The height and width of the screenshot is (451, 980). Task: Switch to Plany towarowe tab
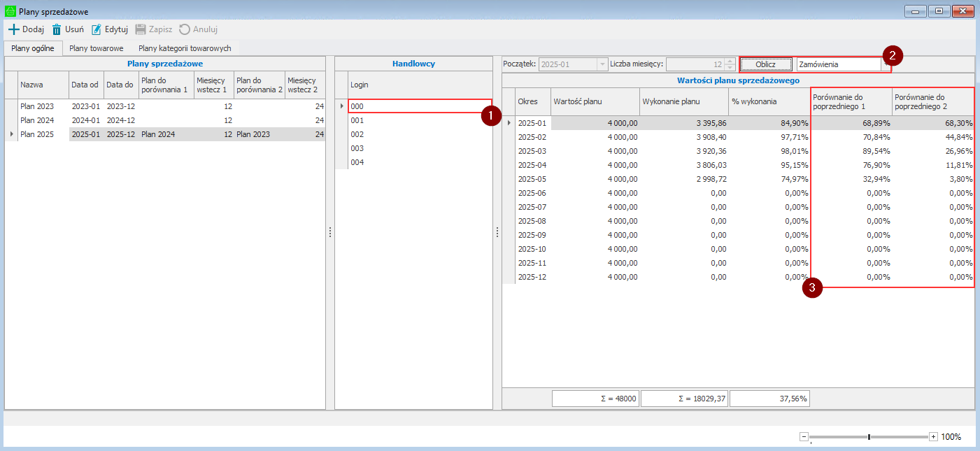[97, 48]
